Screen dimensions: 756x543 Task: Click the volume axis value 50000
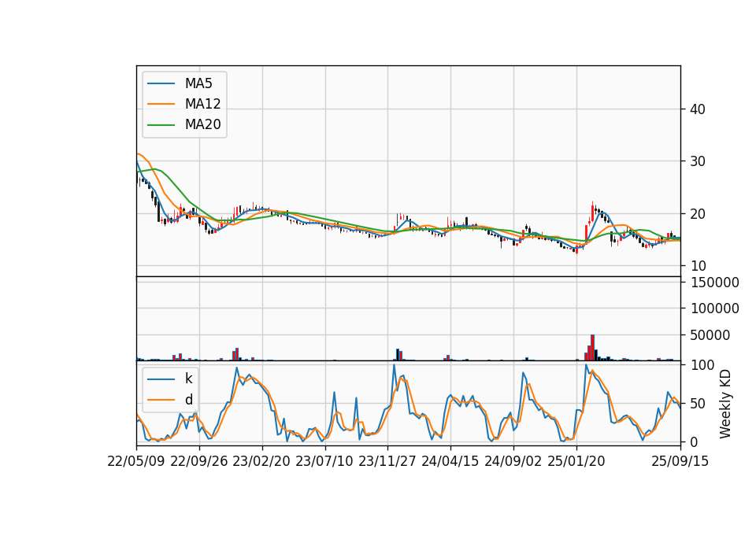(710, 335)
